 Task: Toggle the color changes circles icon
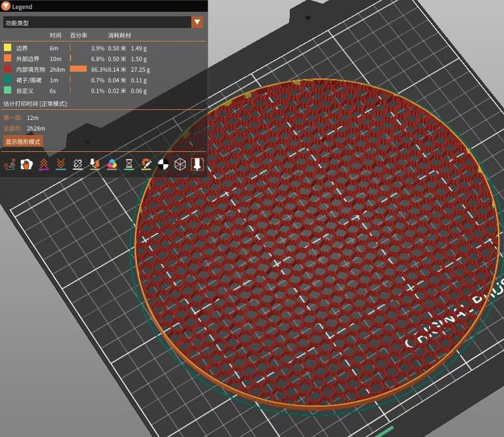tap(112, 164)
